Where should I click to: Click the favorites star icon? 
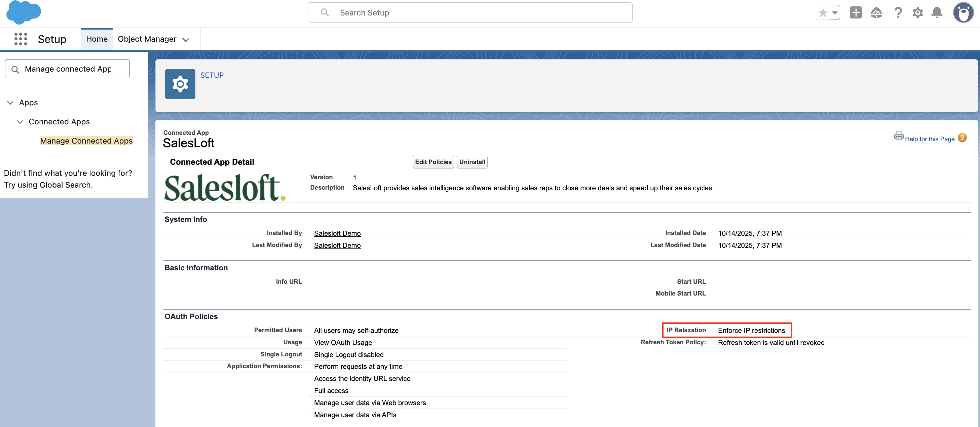823,12
